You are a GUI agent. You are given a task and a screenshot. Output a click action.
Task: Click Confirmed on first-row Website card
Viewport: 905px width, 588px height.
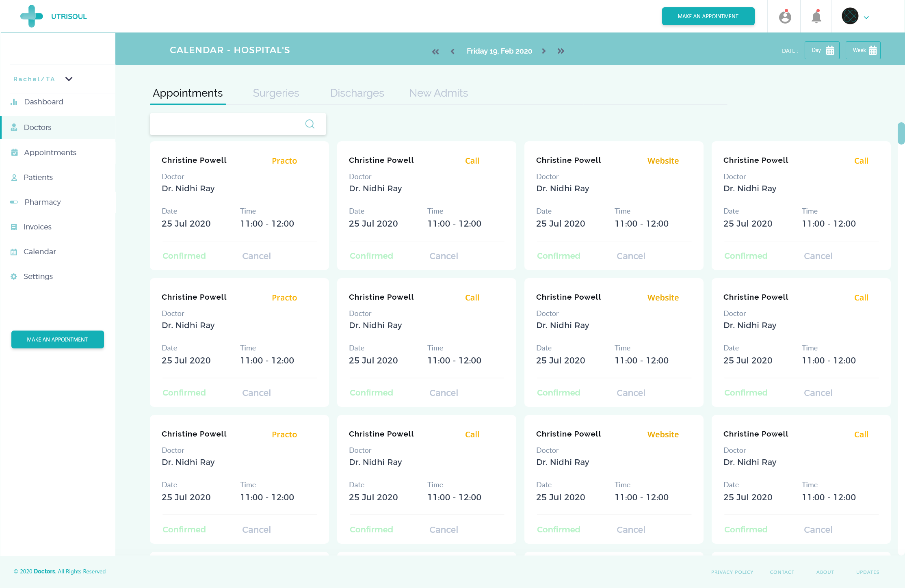(x=559, y=256)
